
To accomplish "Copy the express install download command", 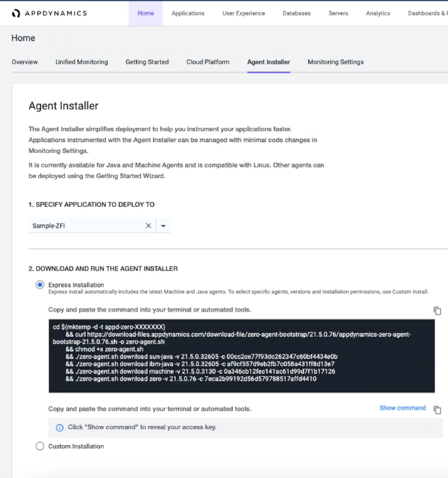I will pyautogui.click(x=437, y=311).
